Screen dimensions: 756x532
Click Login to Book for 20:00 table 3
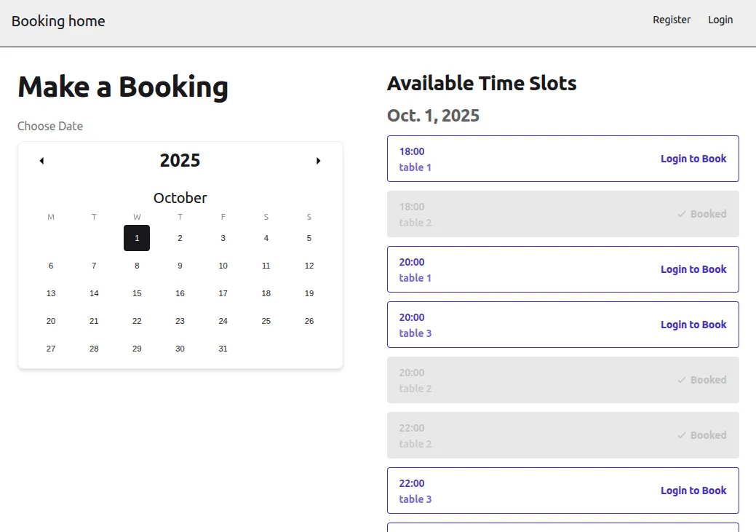click(693, 324)
